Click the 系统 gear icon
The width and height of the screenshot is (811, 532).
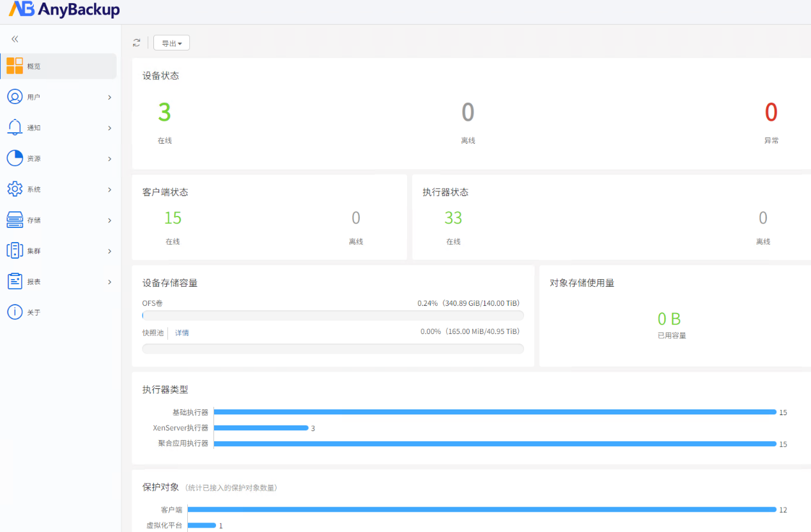click(15, 189)
